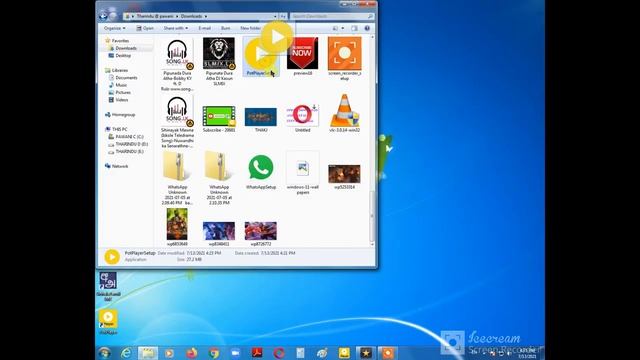640x360 pixels.
Task: Open PAWANI C (C:) drive
Action: pos(129,137)
